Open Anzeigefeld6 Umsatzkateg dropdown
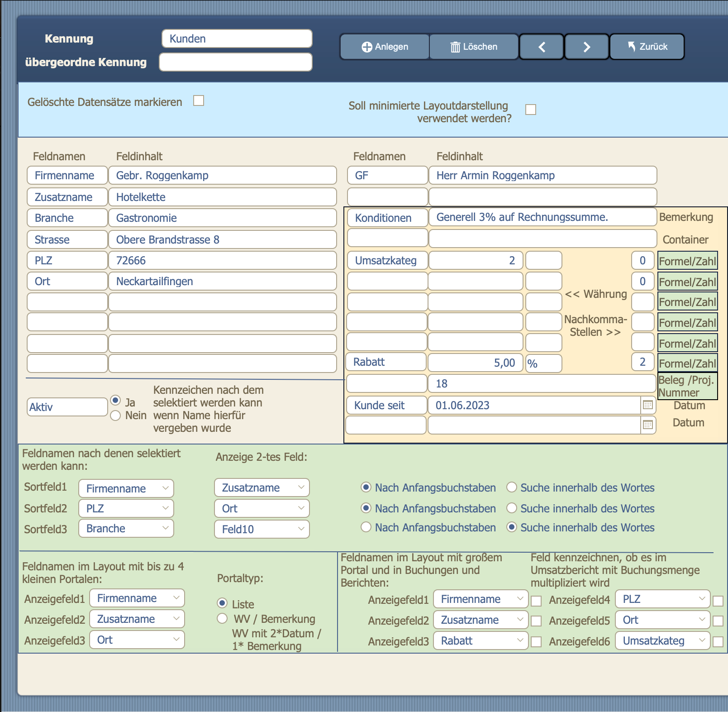The width and height of the screenshot is (728, 712). (662, 640)
